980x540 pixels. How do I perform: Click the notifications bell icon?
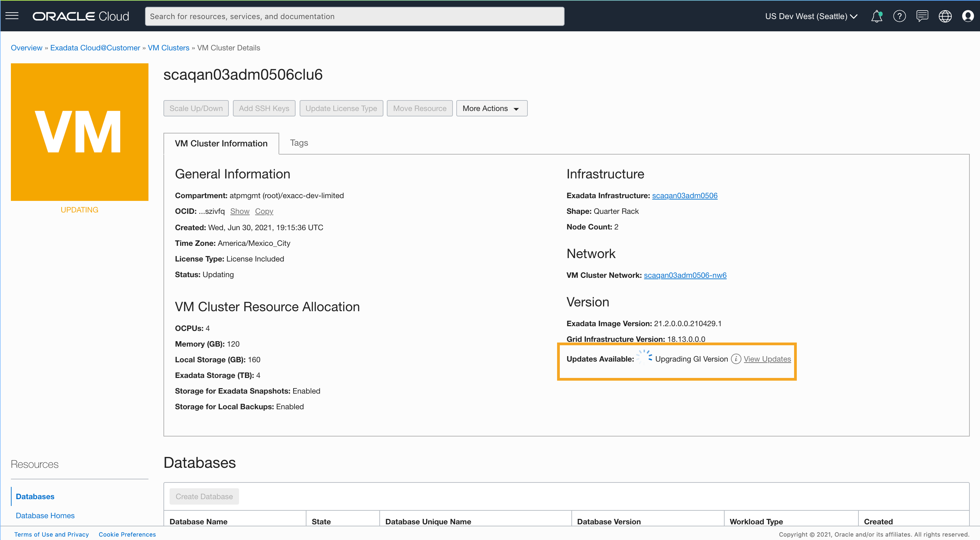[876, 16]
